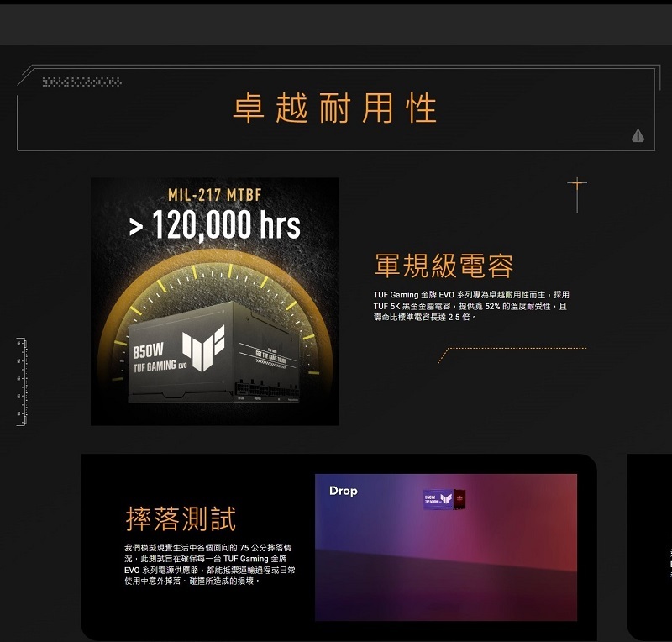Viewport: 672px width, 642px height.
Task: Click the partially visible next card at right
Action: point(650,546)
